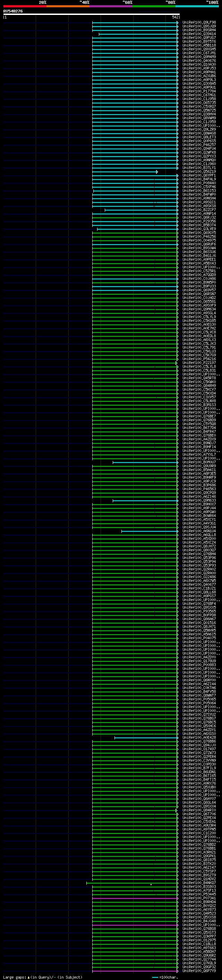This screenshot has height=980, width=222.
Task: Select the UniRef100_B2ZCP7 label
Action: (199, 210)
